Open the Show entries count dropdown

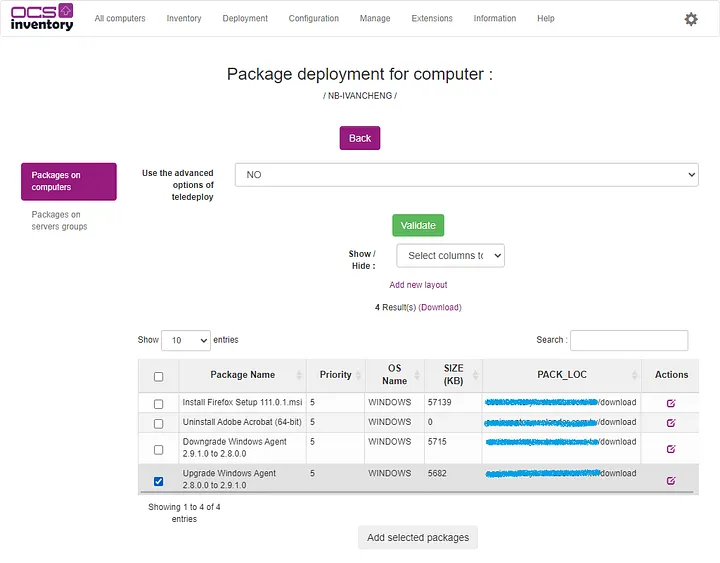point(186,340)
